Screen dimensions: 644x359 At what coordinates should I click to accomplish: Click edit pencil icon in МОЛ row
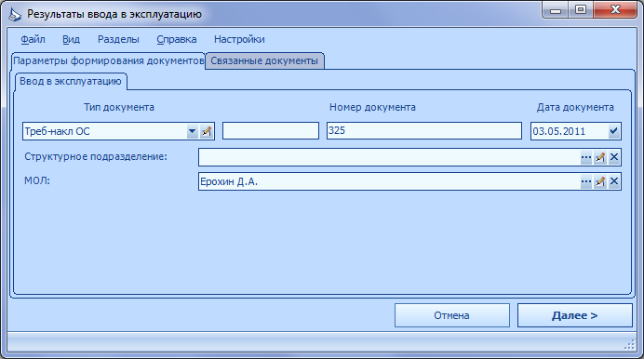pos(600,181)
